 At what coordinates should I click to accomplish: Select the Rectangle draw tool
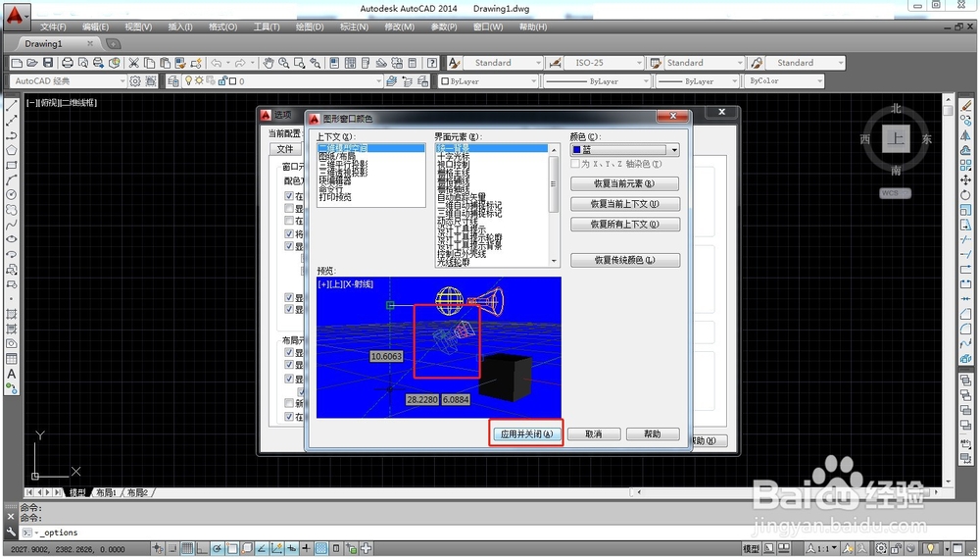coord(11,165)
